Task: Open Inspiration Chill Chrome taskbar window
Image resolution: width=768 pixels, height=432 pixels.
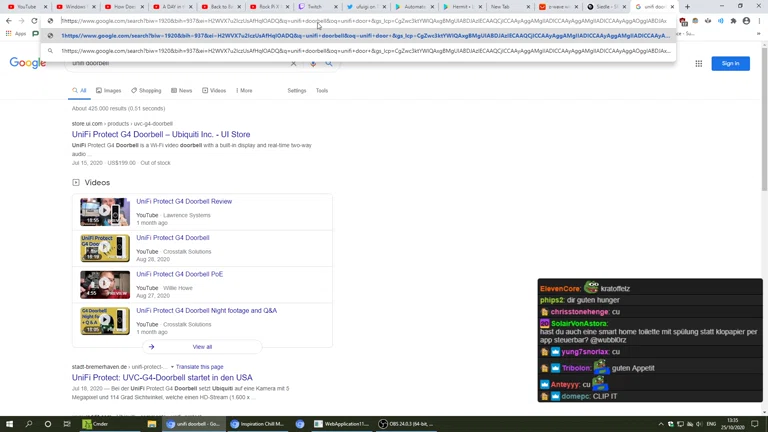Action: (x=258, y=424)
